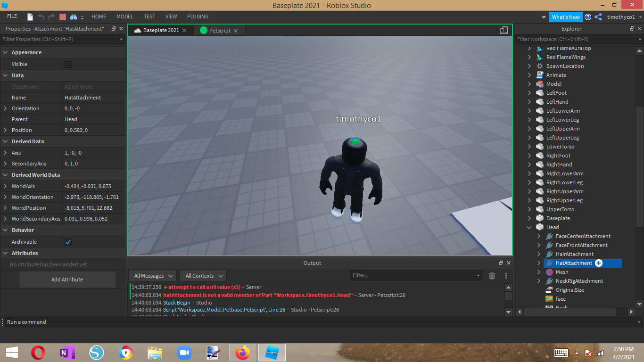
Task: Click the plus icon next to HatAttachment
Action: tap(599, 263)
